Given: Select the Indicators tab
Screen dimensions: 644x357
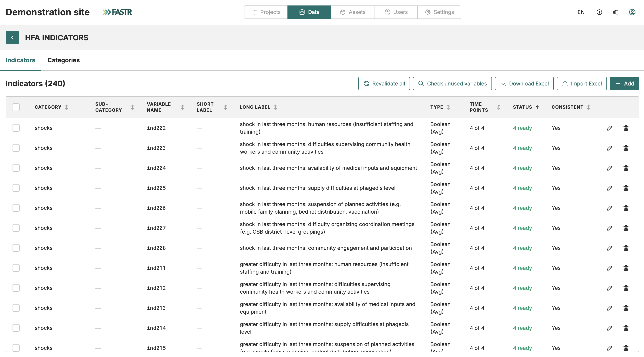Looking at the screenshot, I should click(x=21, y=60).
